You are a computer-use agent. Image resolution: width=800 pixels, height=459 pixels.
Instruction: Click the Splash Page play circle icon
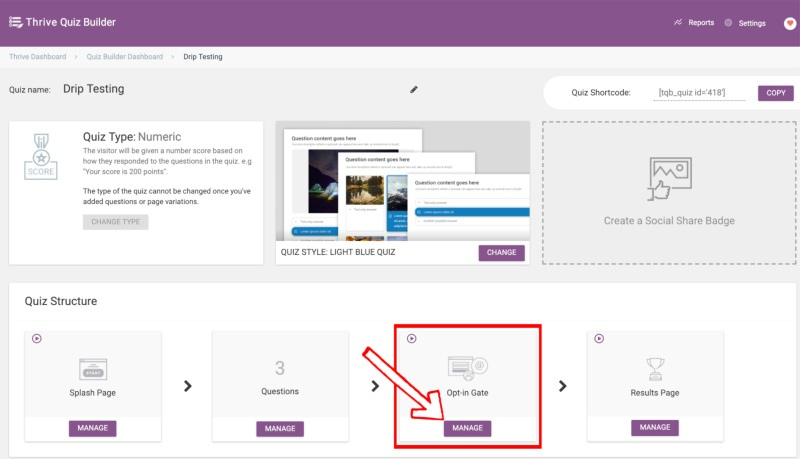(37, 339)
